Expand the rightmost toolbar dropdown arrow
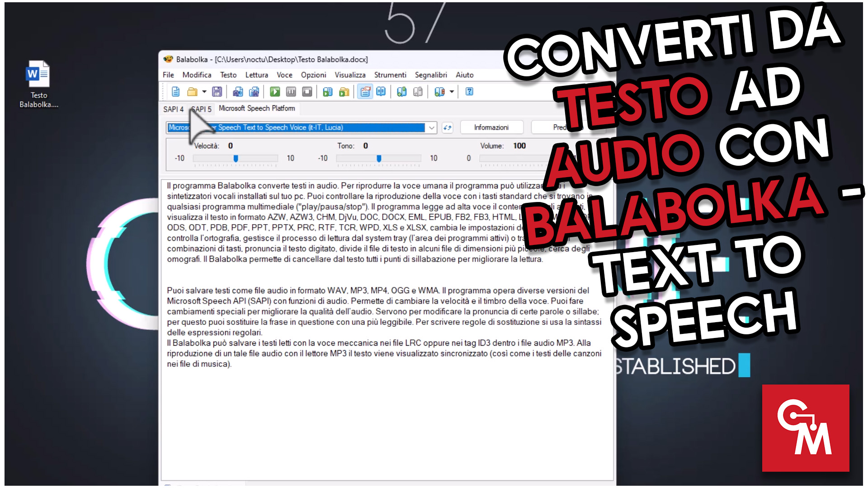The height and width of the screenshot is (488, 868). [451, 92]
